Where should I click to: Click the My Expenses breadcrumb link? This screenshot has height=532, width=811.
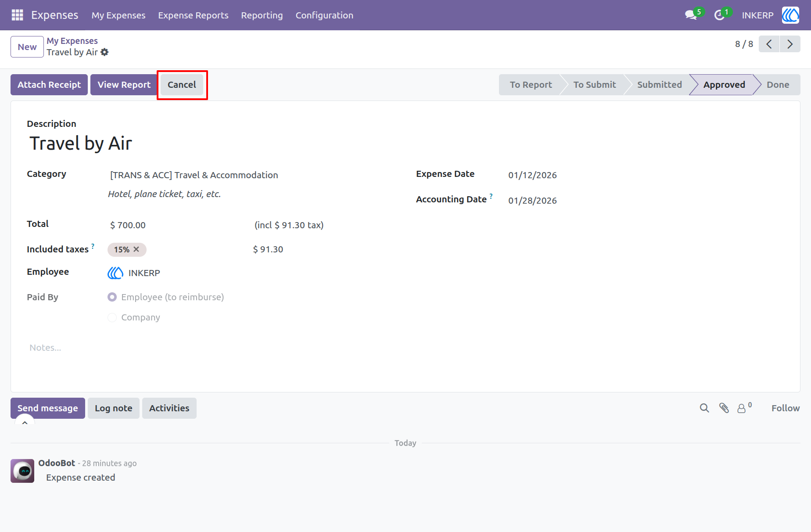click(72, 41)
